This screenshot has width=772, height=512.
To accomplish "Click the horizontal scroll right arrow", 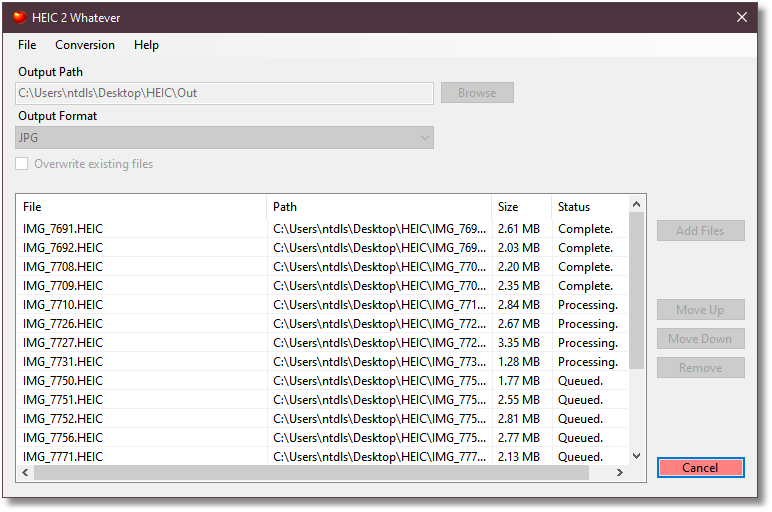I will 619,473.
